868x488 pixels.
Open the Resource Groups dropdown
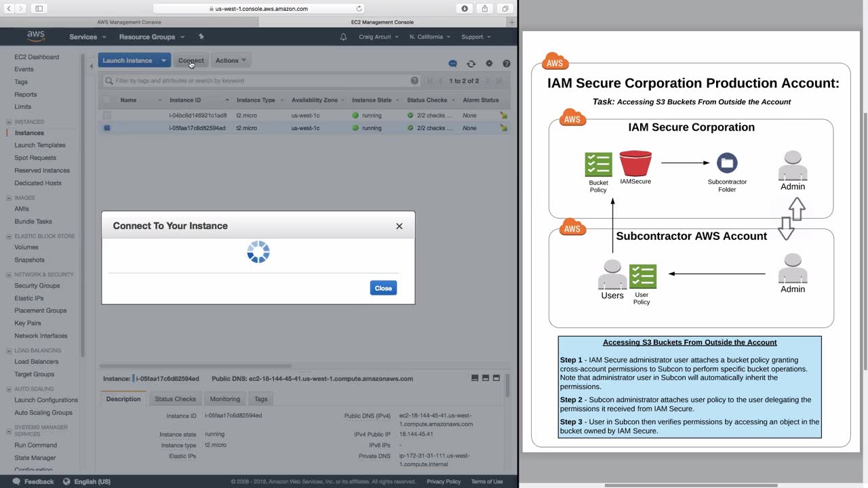click(152, 37)
